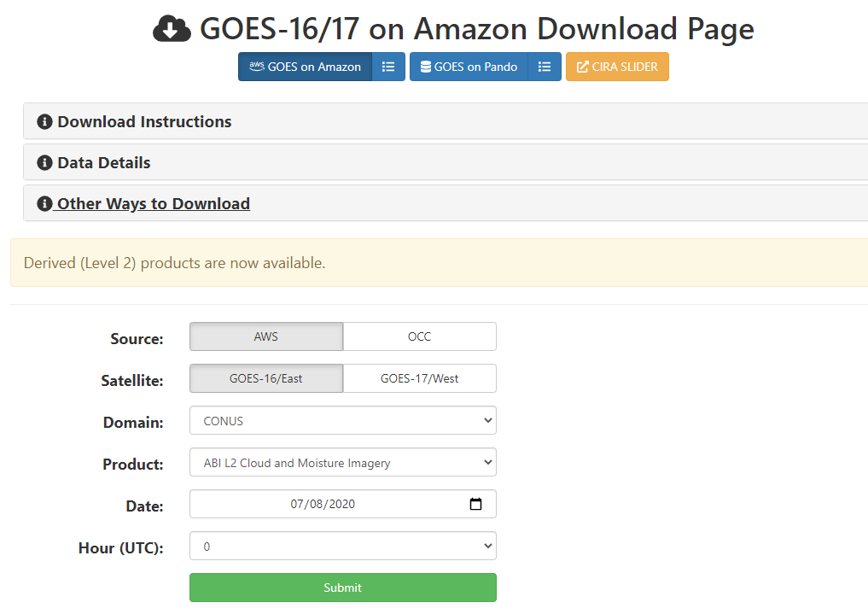The image size is (868, 614).
Task: Choose GOES-16/East satellite
Action: coord(266,378)
